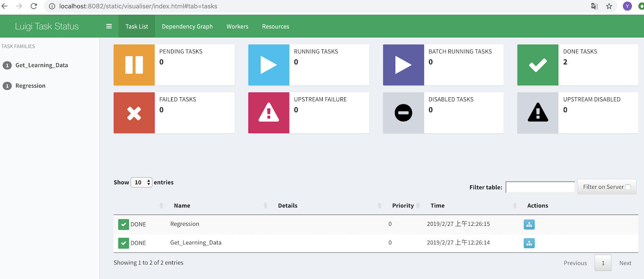Select Get_Learning_Data task family in sidebar
This screenshot has height=279, width=644.
pos(41,65)
